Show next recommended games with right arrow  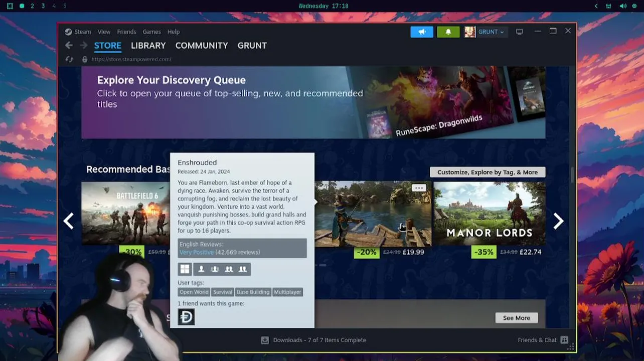point(558,221)
